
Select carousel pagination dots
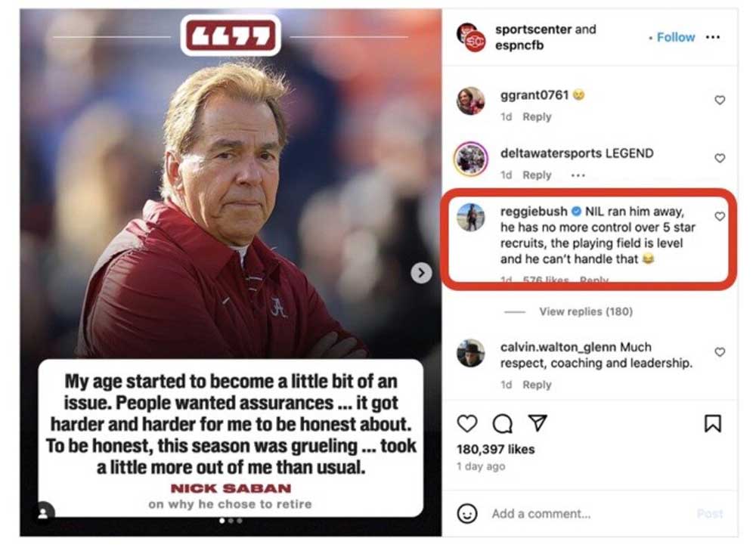[x=231, y=521]
